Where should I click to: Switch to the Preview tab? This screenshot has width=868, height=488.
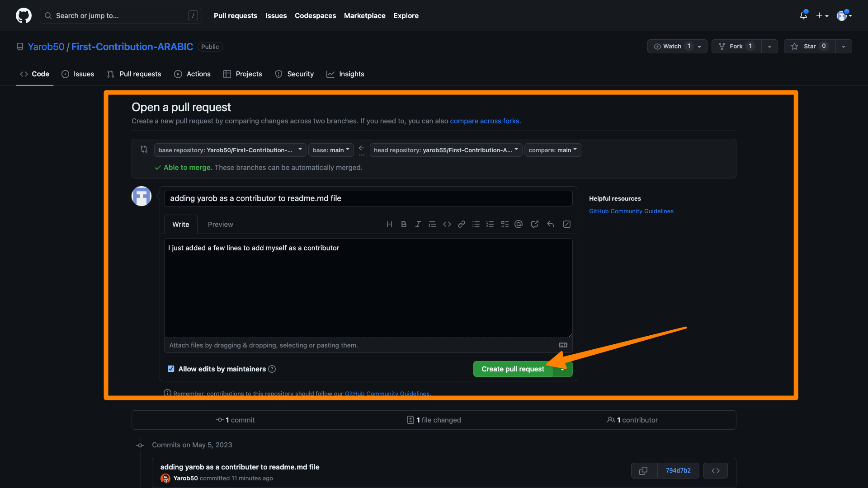tap(220, 224)
